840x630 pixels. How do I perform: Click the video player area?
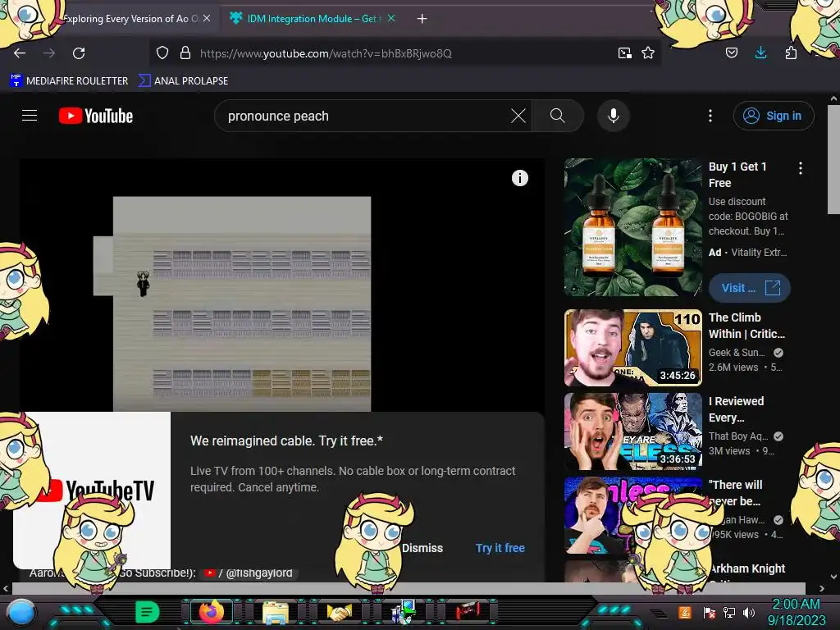point(282,285)
